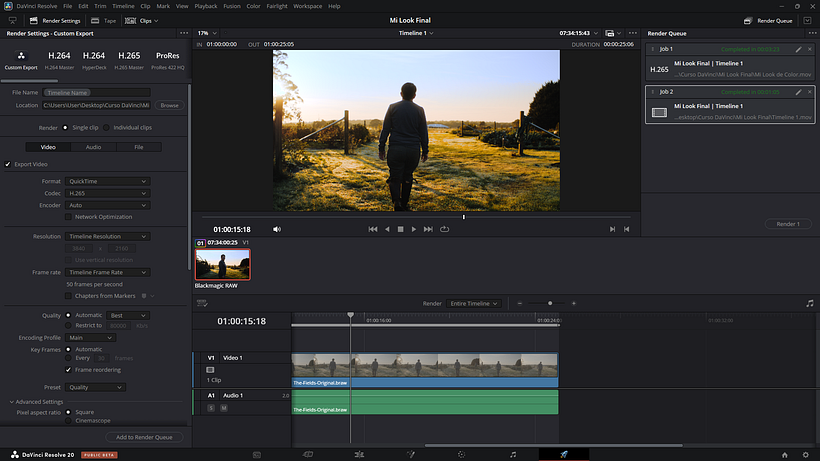Open the Playback menu

(x=206, y=6)
